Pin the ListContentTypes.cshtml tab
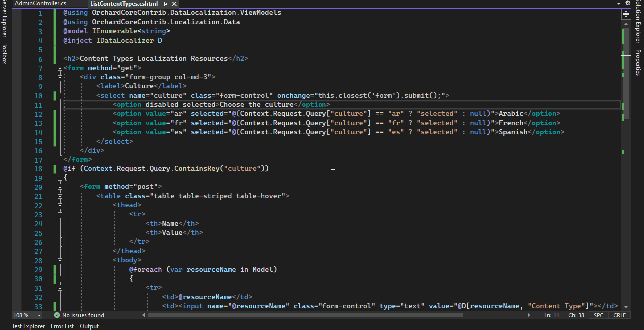Image resolution: width=644 pixels, height=330 pixels. [166, 3]
